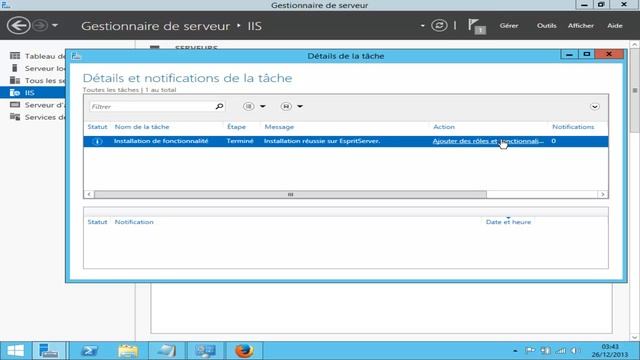Expand the filter panel chevron at right
Viewport: 640px width, 360px height.
tap(594, 107)
